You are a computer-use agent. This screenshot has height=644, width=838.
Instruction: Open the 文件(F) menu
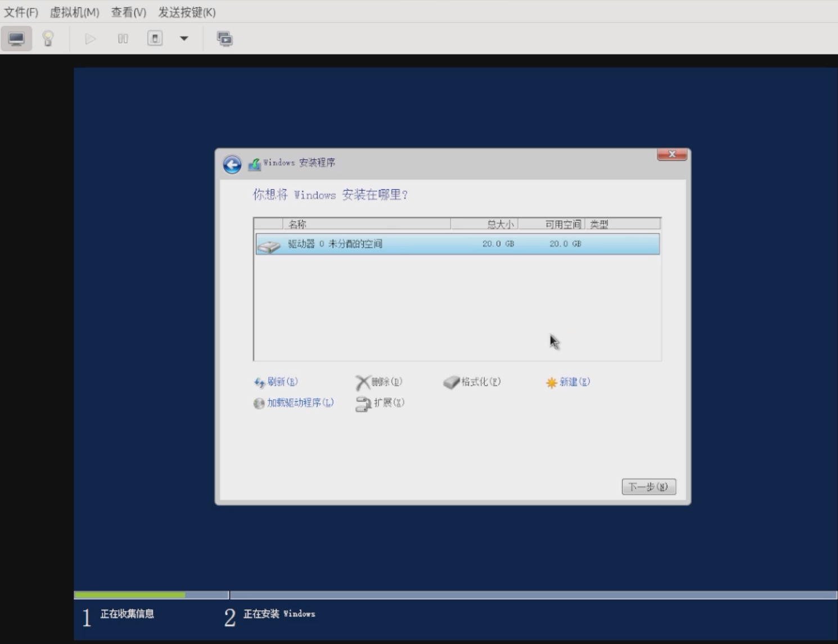tap(21, 12)
